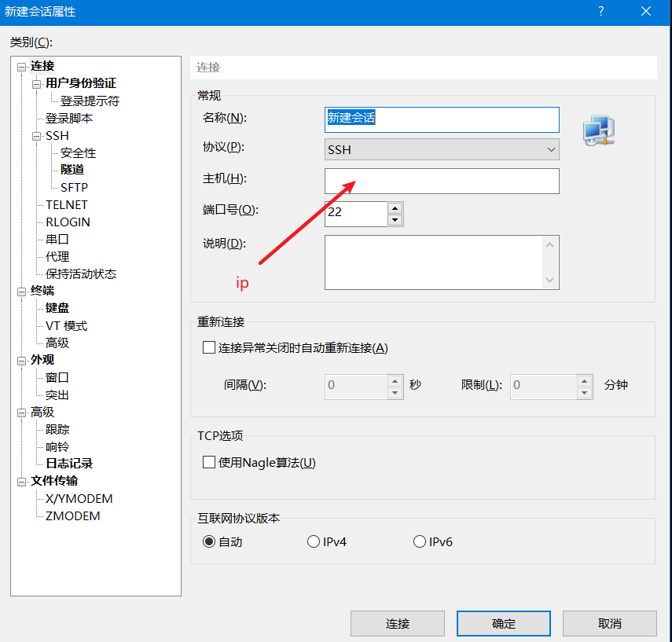This screenshot has width=672, height=642.
Task: Select 登录提示符 in the category tree
Action: (x=90, y=101)
